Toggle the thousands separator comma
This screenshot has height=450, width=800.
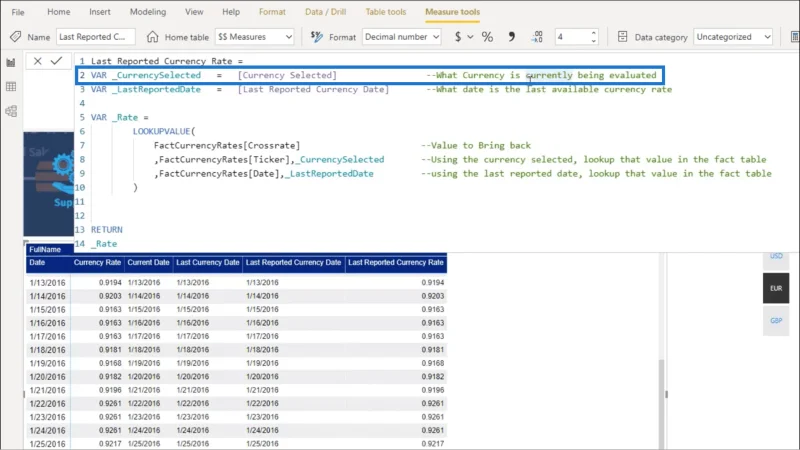point(511,37)
